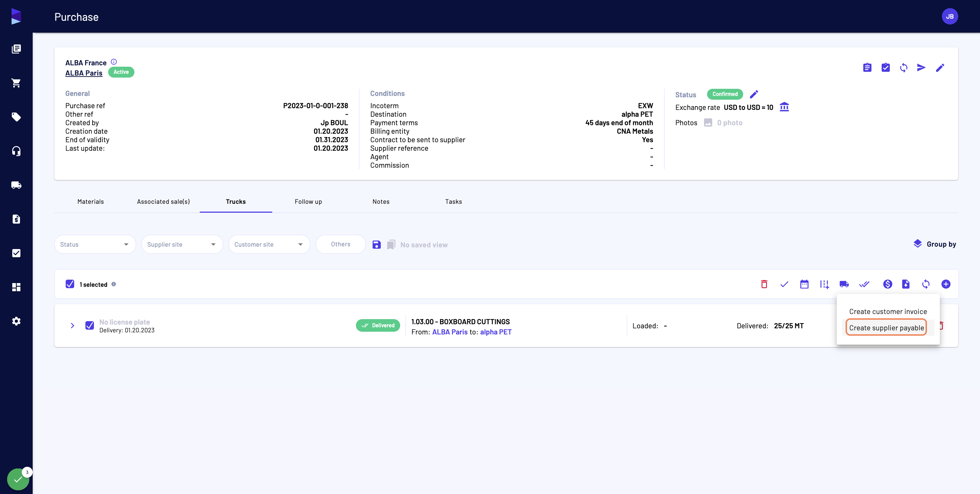
Task: Open the truck logistics sidebar icon
Action: pyautogui.click(x=16, y=185)
